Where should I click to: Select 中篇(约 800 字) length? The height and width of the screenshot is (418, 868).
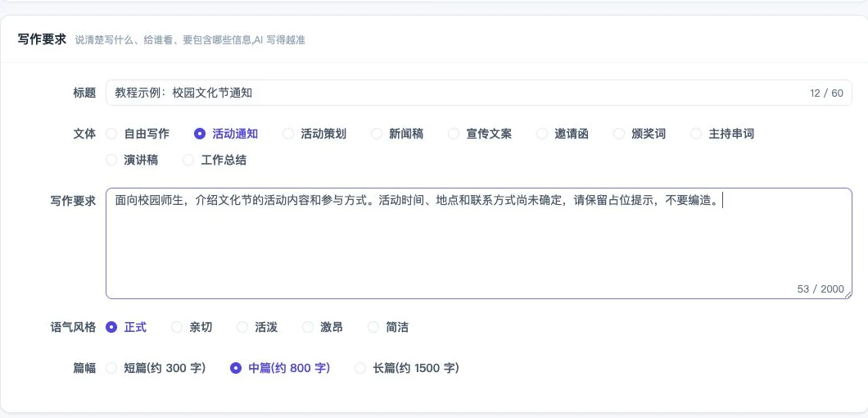[x=280, y=368]
